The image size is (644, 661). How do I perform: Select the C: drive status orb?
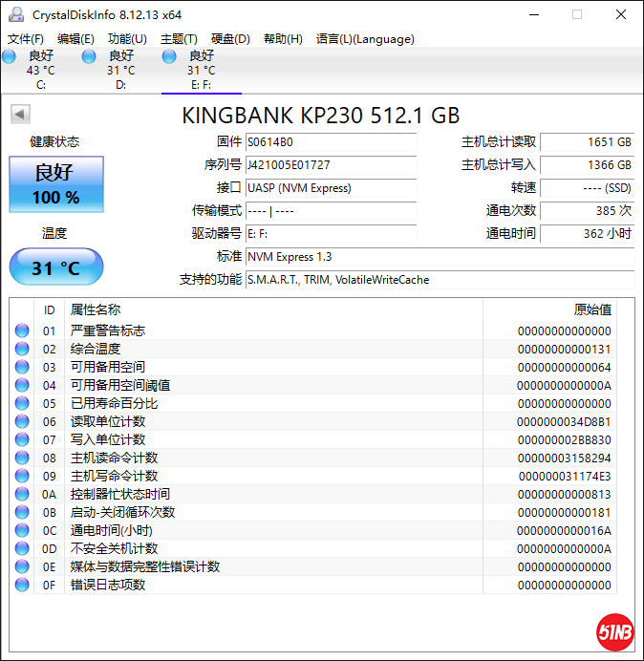point(9,57)
